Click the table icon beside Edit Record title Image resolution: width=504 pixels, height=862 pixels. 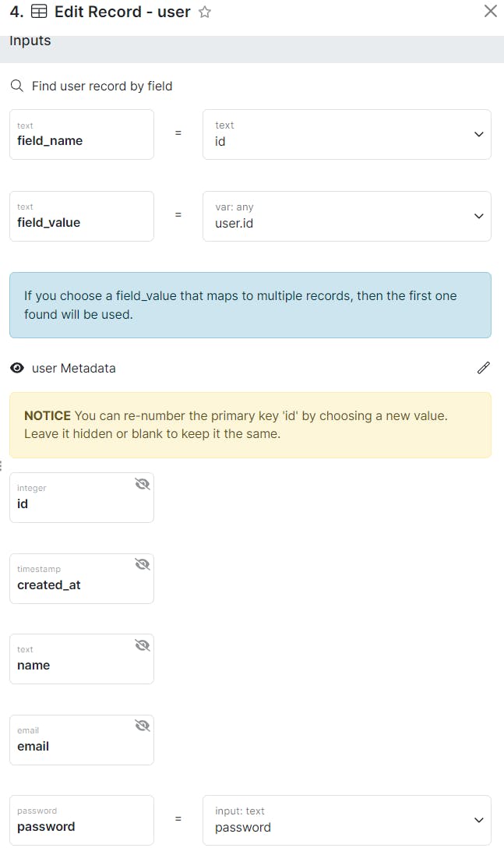pyautogui.click(x=38, y=12)
